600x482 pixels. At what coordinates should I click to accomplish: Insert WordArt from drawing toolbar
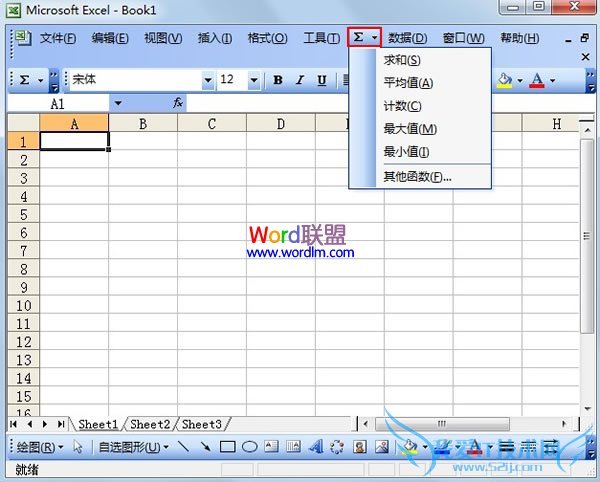[316, 446]
